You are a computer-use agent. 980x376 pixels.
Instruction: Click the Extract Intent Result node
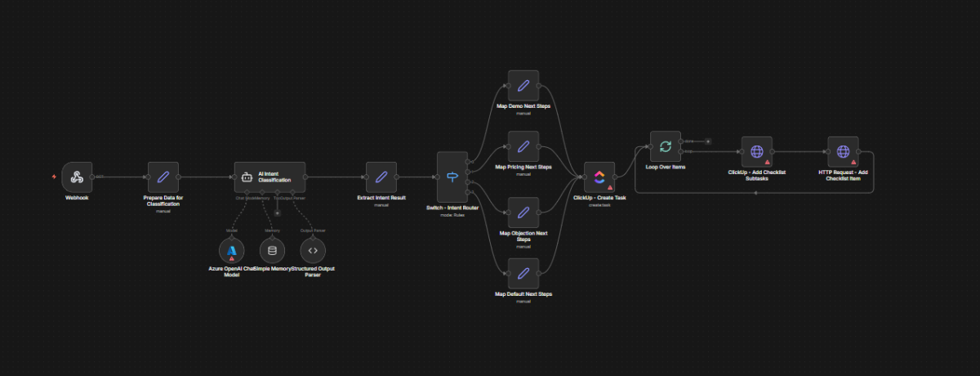click(x=381, y=177)
